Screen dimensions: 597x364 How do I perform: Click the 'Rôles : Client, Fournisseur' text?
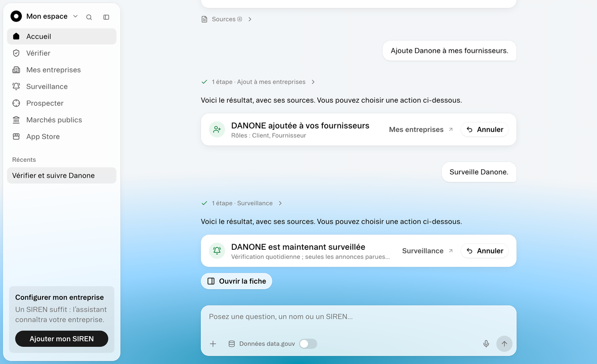269,136
